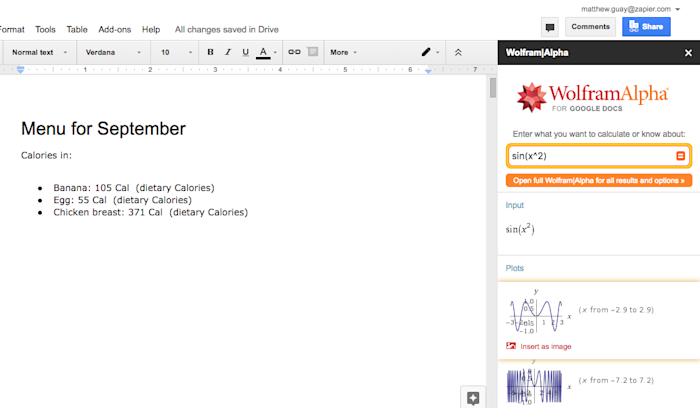Open the text color picker
Viewport: 700px width, 408px height.
click(267, 53)
